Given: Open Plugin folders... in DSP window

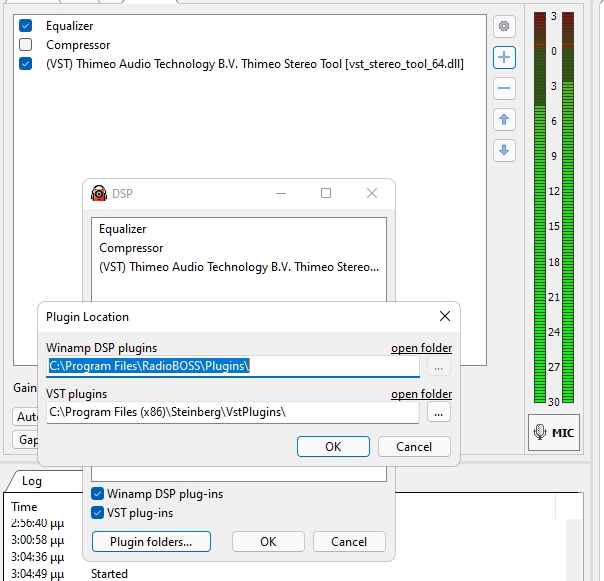Looking at the screenshot, I should [x=151, y=541].
